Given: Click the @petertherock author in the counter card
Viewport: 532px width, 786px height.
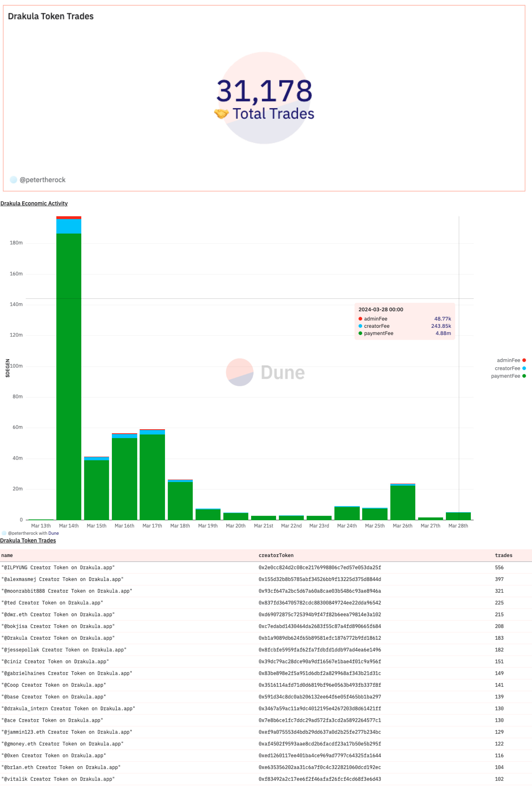Looking at the screenshot, I should pos(42,180).
